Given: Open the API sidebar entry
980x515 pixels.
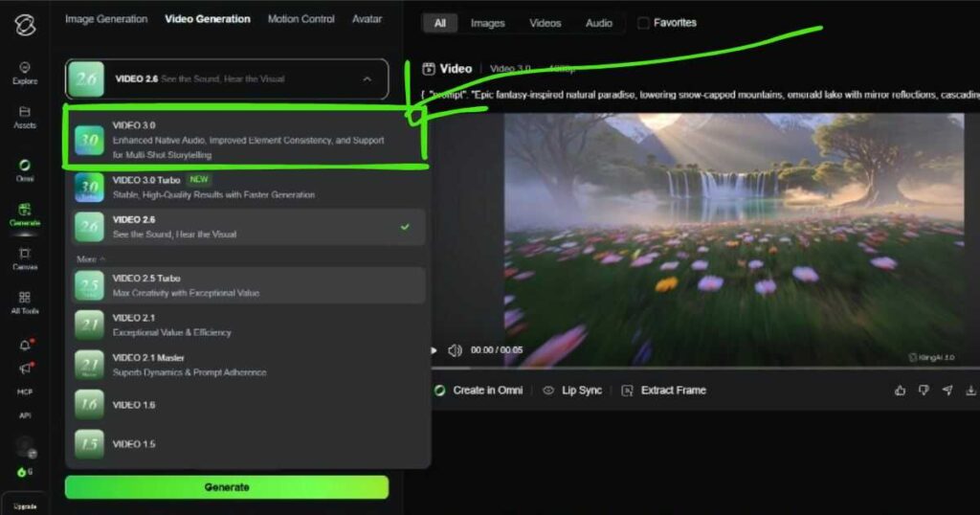Looking at the screenshot, I should point(25,415).
